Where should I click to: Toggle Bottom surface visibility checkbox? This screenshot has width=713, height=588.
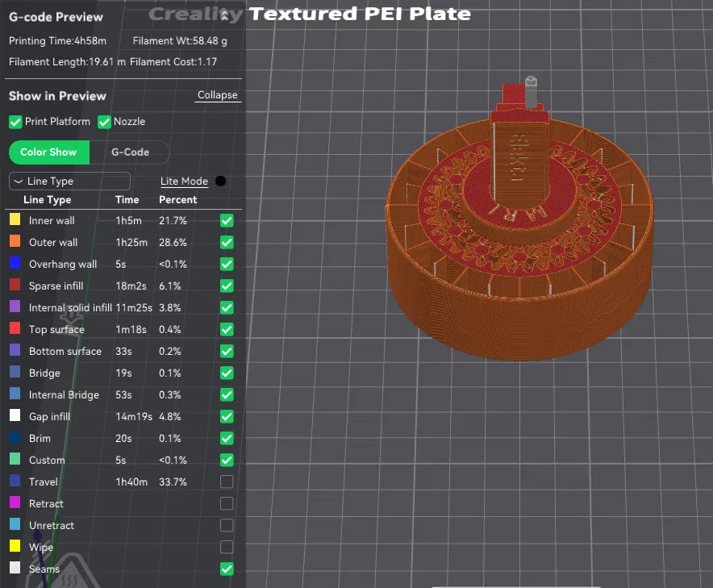coord(227,351)
